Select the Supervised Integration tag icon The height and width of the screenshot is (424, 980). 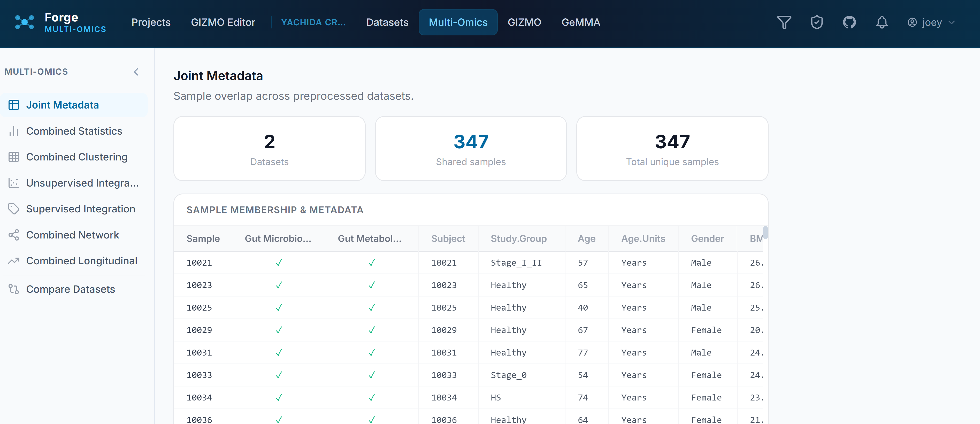(x=14, y=209)
